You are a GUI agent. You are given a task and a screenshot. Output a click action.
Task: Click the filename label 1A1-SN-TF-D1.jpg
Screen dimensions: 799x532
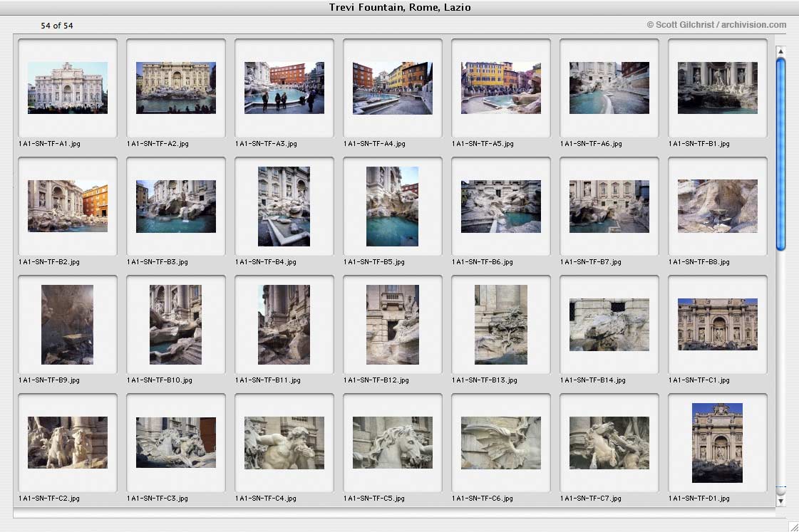coord(699,499)
